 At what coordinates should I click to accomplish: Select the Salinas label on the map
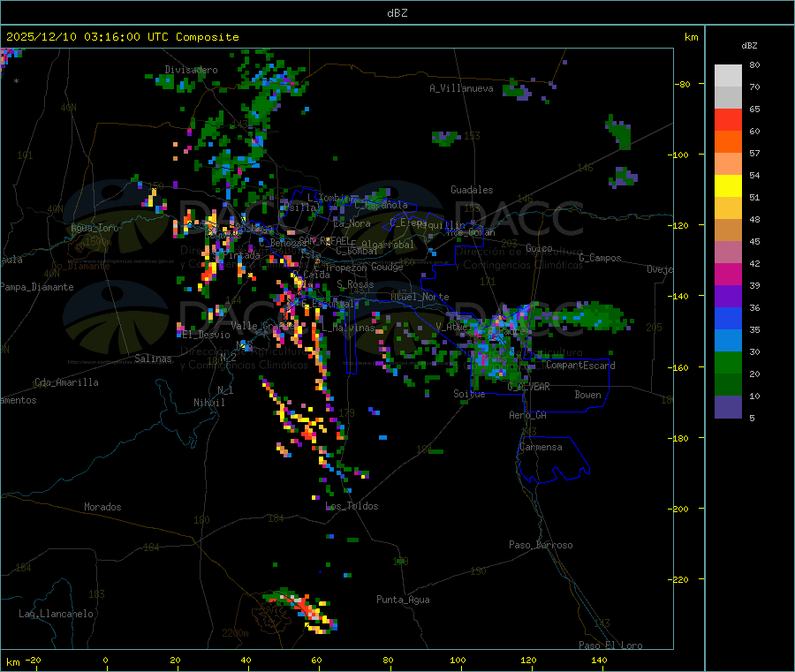tap(153, 359)
